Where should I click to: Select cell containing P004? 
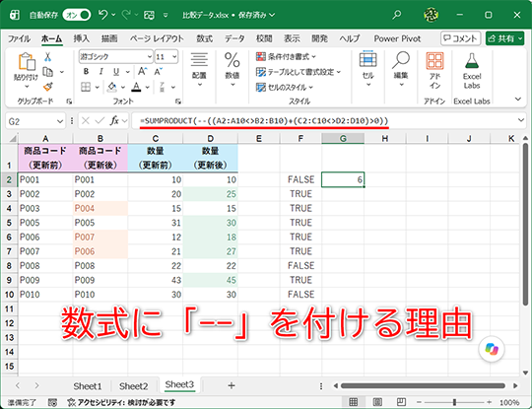coord(100,208)
